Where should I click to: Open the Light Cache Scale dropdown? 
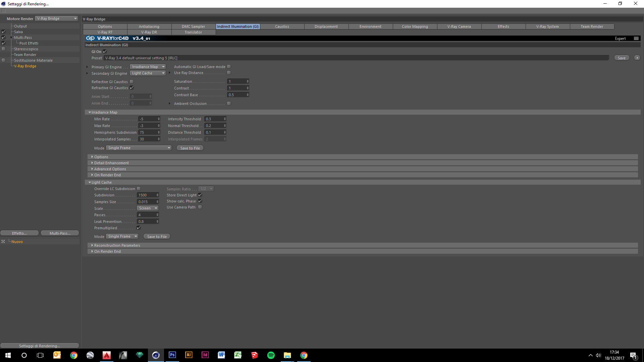pos(148,208)
